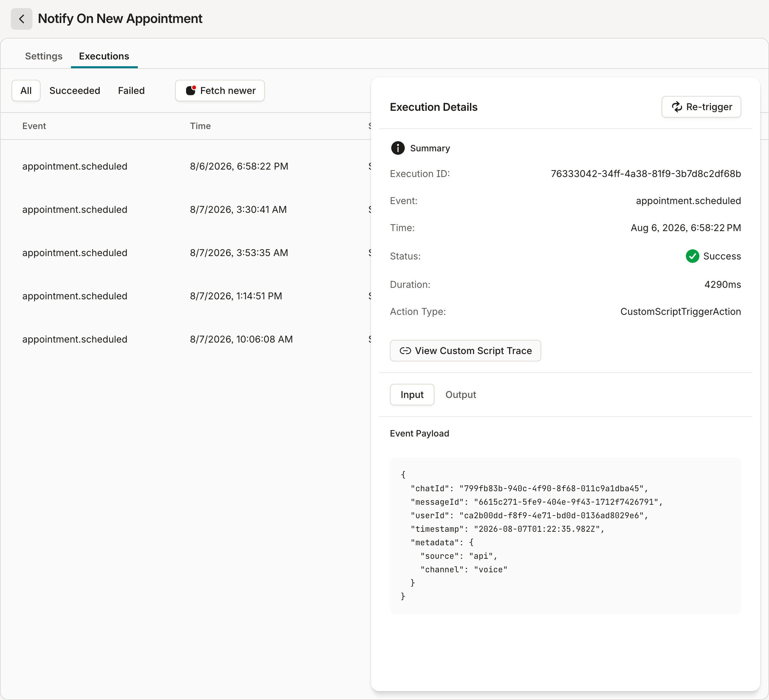Click the CustomScriptTriggerAction action type value
Image resolution: width=769 pixels, height=700 pixels.
(x=680, y=312)
